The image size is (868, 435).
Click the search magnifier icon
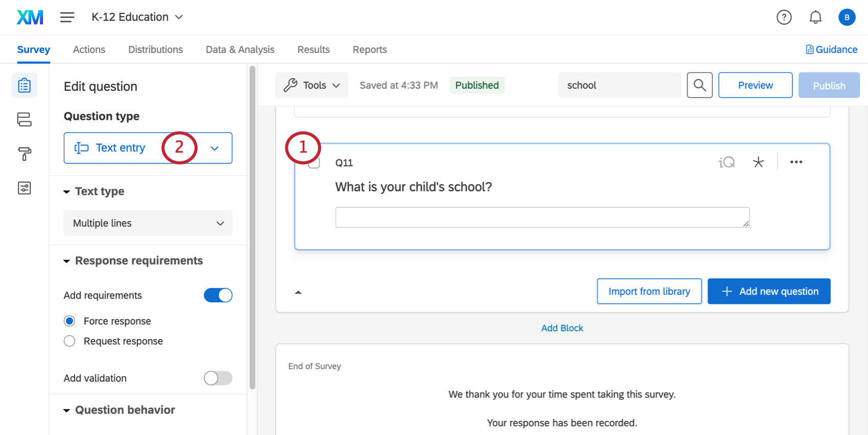tap(700, 85)
